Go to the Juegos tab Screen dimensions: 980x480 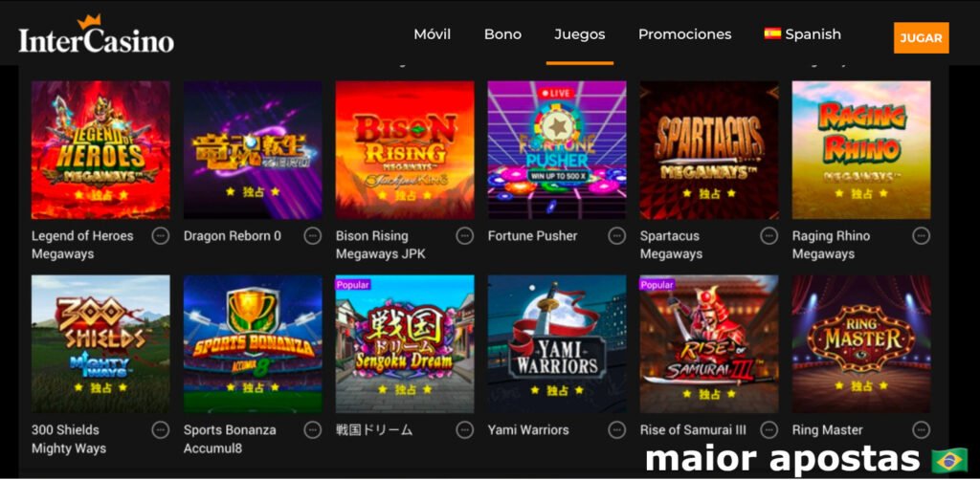[x=579, y=34]
